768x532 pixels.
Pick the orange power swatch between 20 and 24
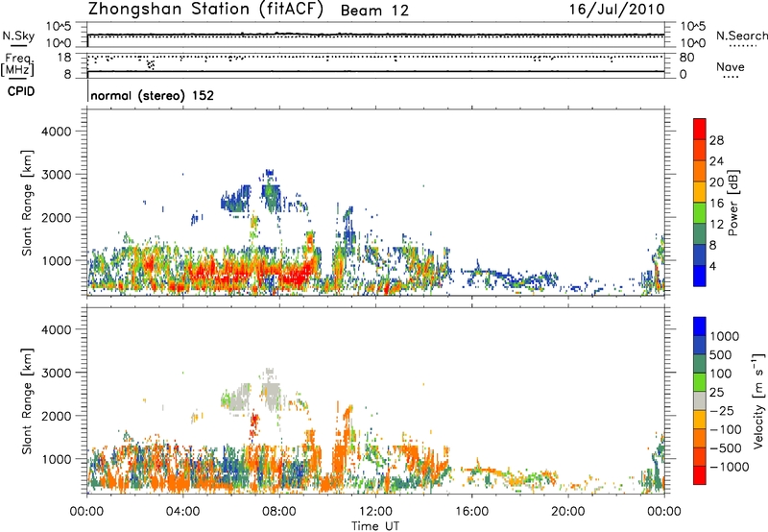tap(700, 171)
